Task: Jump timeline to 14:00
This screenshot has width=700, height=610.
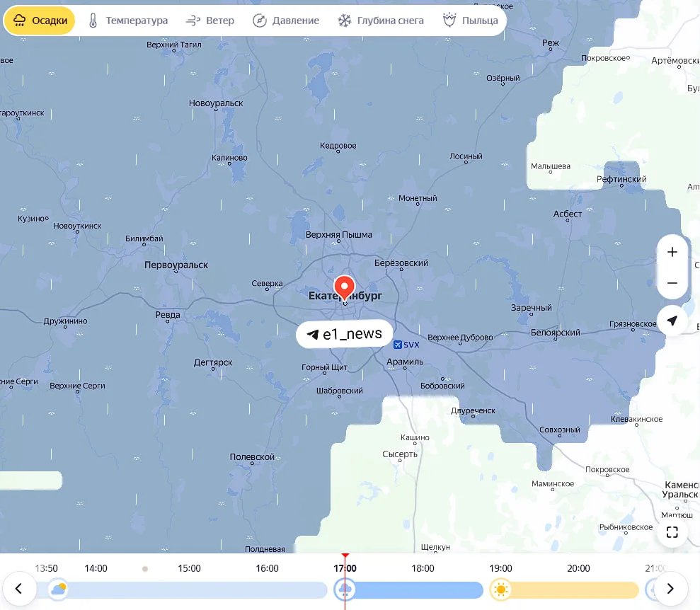Action: click(x=96, y=568)
